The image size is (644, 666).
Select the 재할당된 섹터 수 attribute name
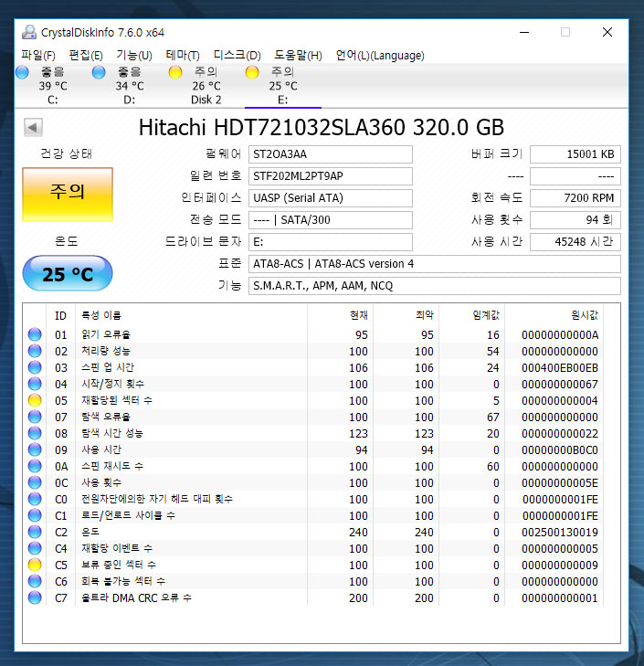[117, 400]
